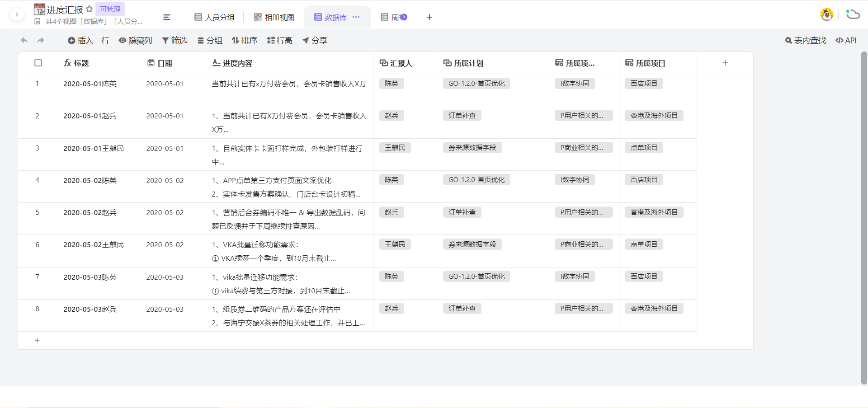Open the API panel
This screenshot has width=868, height=408.
(846, 41)
